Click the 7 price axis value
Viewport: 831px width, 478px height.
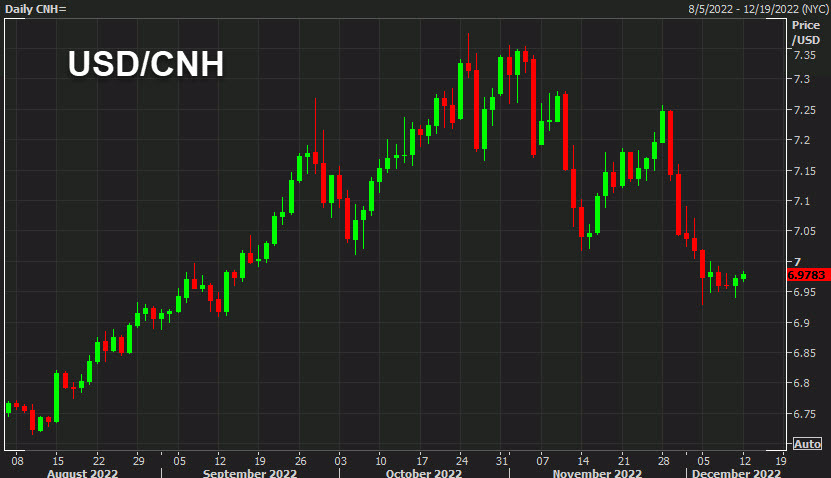point(797,262)
